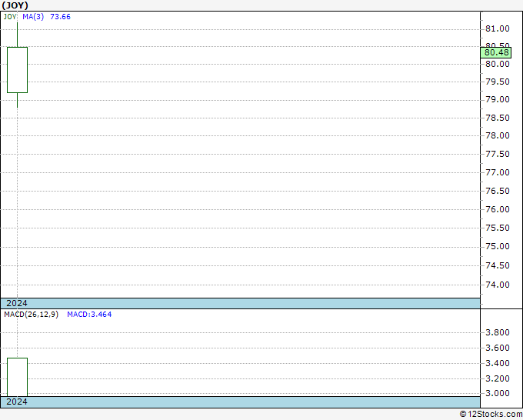
Task: Click the 77.50 price axis label
Action: (498, 154)
